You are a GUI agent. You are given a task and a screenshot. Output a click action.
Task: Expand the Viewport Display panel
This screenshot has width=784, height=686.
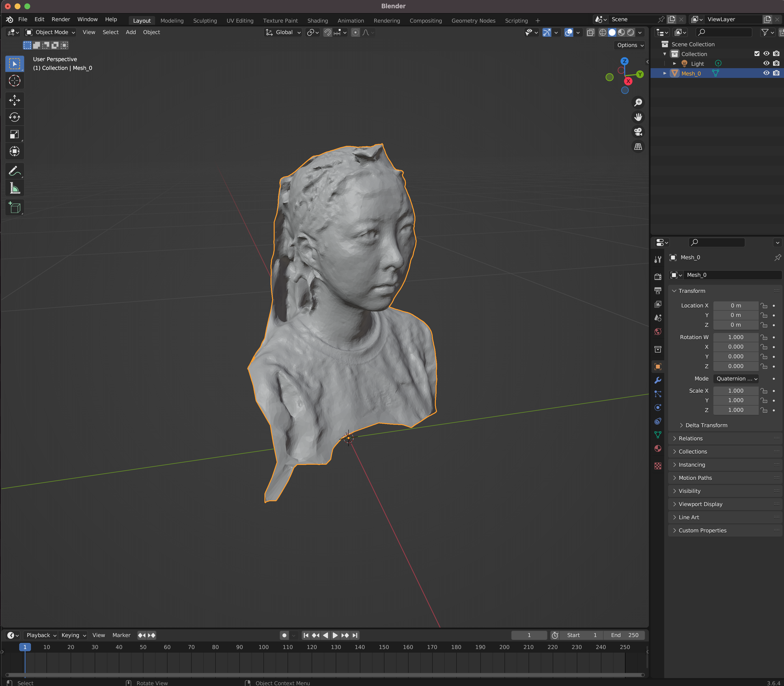[725, 504]
